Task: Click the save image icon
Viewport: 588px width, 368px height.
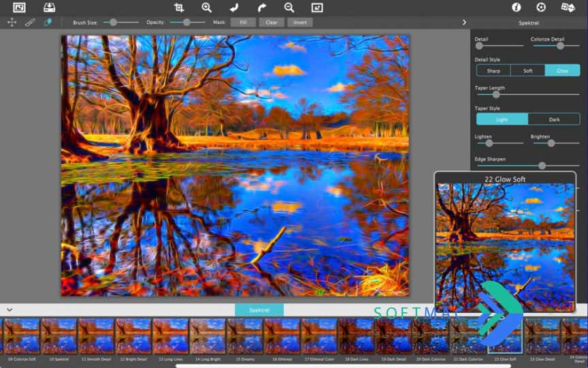Action: click(49, 7)
